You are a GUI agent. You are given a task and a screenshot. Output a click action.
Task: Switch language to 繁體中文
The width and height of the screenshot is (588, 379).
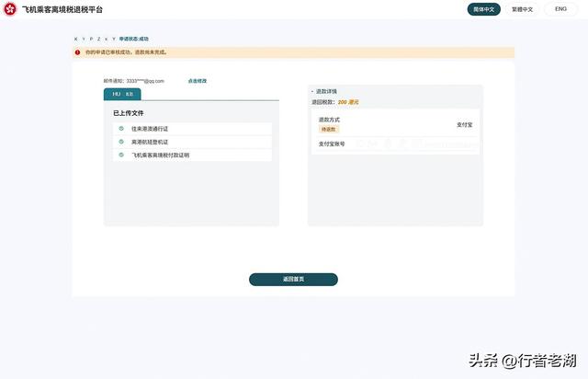pyautogui.click(x=523, y=9)
